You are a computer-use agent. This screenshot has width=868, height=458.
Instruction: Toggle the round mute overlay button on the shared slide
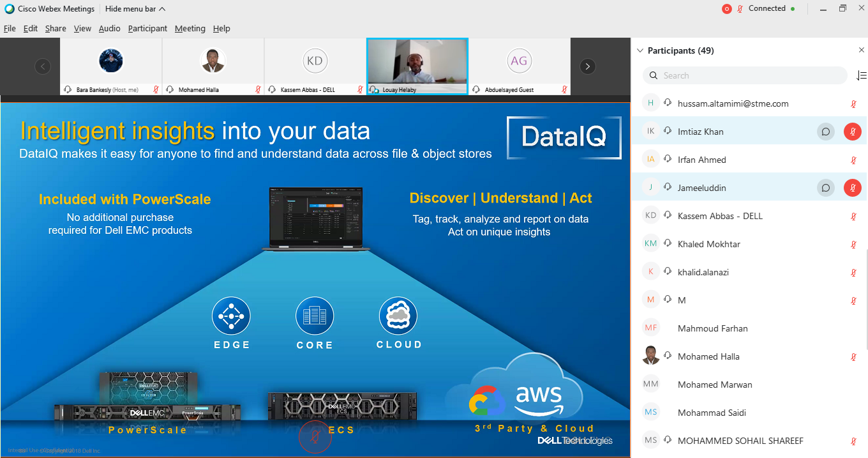tap(315, 436)
